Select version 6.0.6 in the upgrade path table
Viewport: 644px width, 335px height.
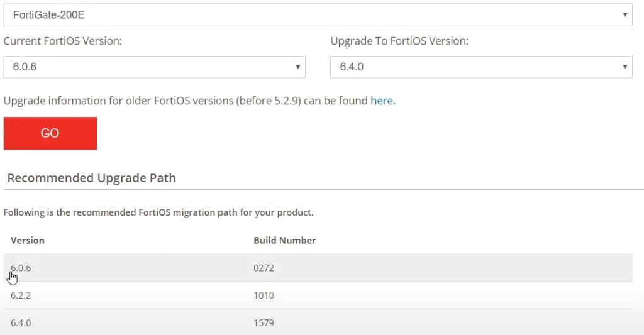pos(21,268)
